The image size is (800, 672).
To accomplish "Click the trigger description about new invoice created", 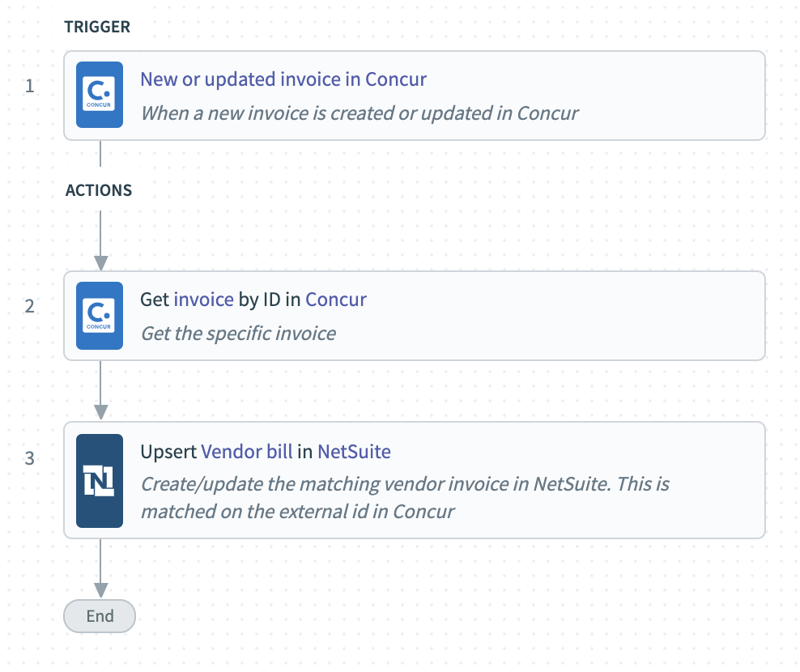I will (x=360, y=113).
